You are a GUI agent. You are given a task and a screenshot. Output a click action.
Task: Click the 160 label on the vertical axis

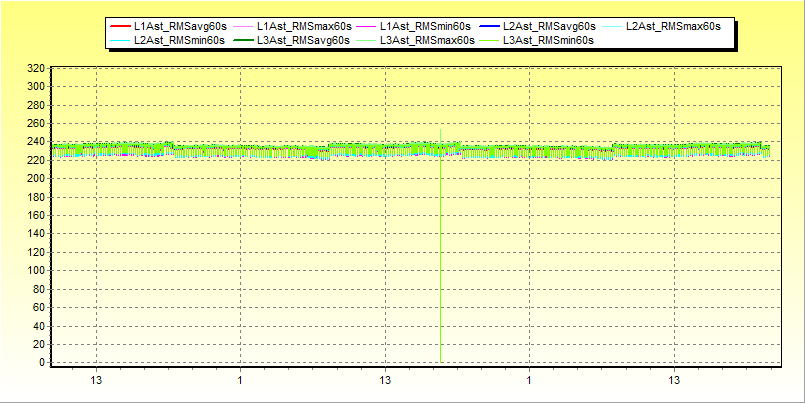coord(36,216)
